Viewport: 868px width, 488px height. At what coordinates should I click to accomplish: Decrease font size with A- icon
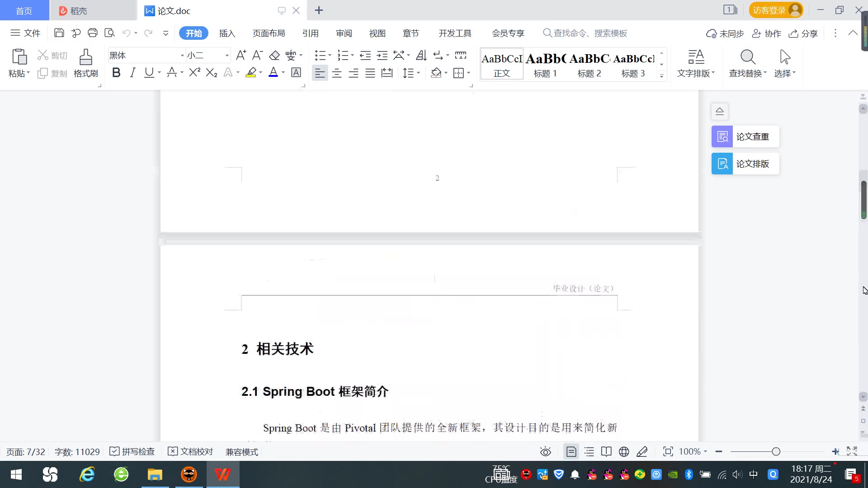[258, 55]
